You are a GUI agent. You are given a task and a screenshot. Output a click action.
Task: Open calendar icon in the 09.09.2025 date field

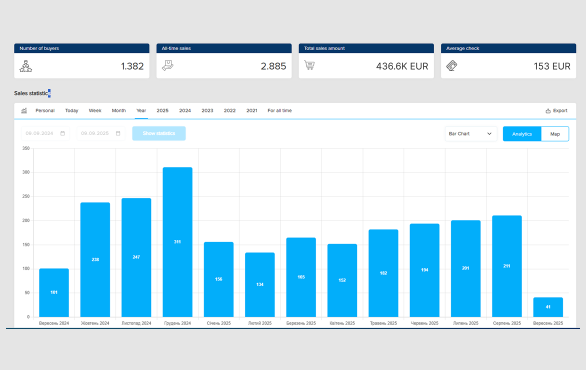118,133
